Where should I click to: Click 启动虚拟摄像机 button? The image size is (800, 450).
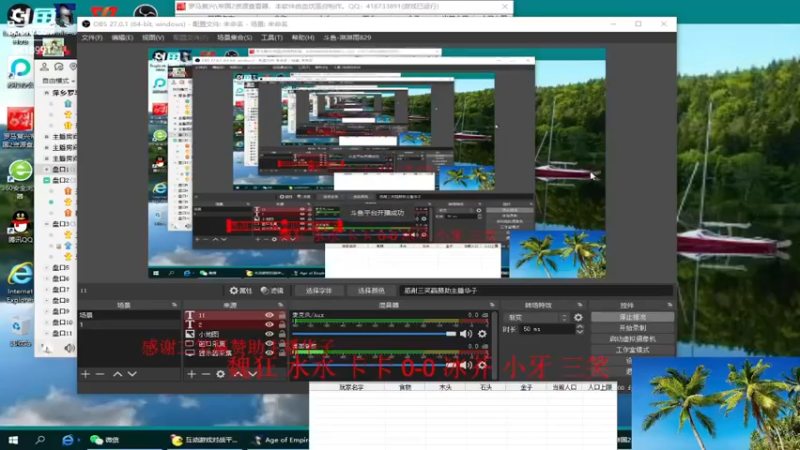(632, 339)
